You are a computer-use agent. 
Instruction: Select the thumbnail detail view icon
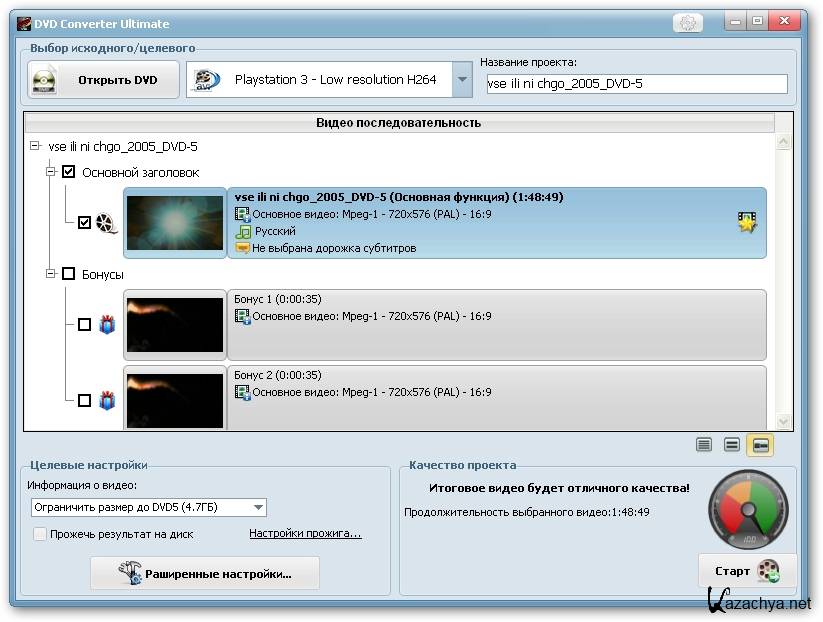click(760, 445)
